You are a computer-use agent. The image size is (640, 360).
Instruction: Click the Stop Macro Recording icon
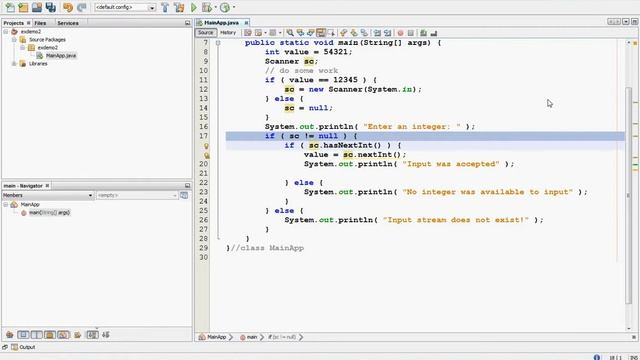click(x=411, y=33)
